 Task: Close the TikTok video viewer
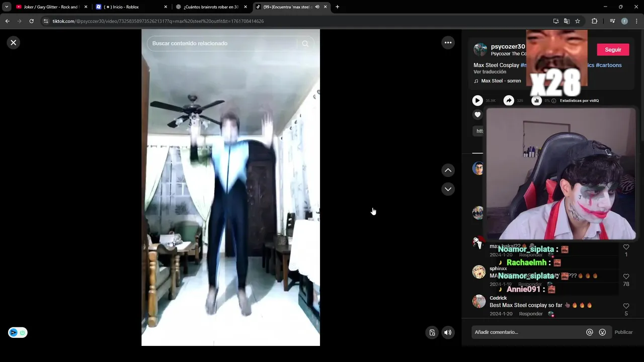point(14,43)
